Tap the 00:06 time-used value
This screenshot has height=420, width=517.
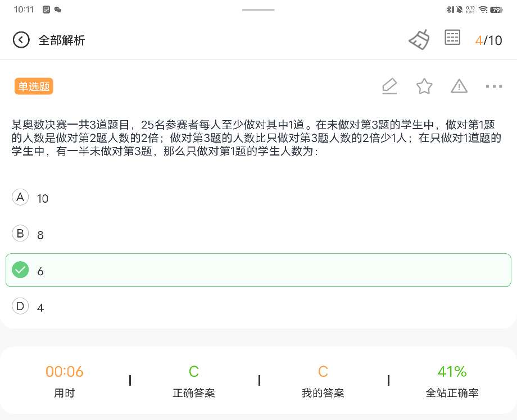(64, 372)
